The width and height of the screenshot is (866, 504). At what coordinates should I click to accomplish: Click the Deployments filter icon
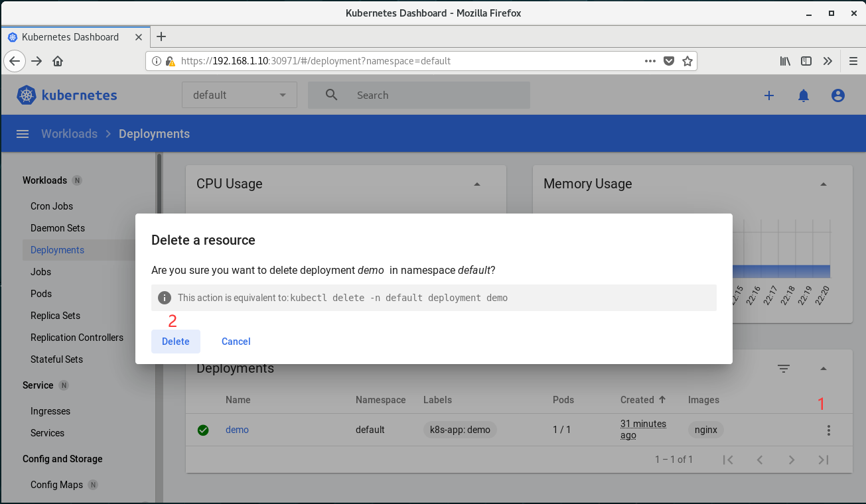(x=784, y=369)
